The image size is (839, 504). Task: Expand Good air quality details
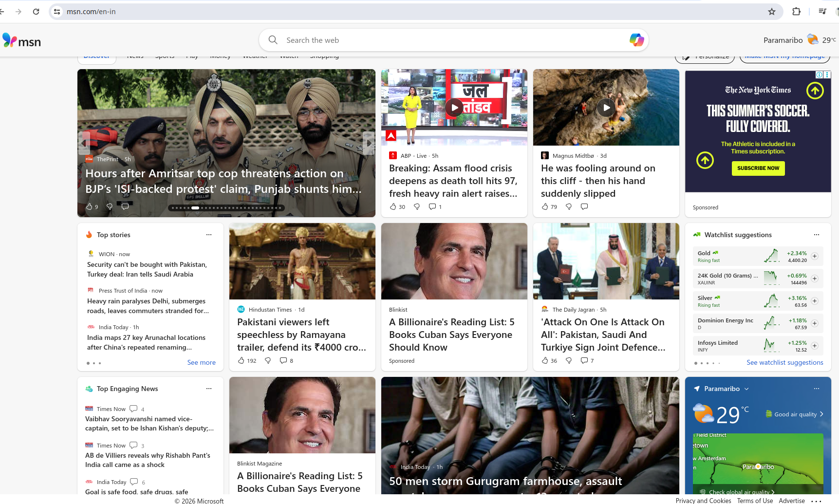pyautogui.click(x=795, y=414)
